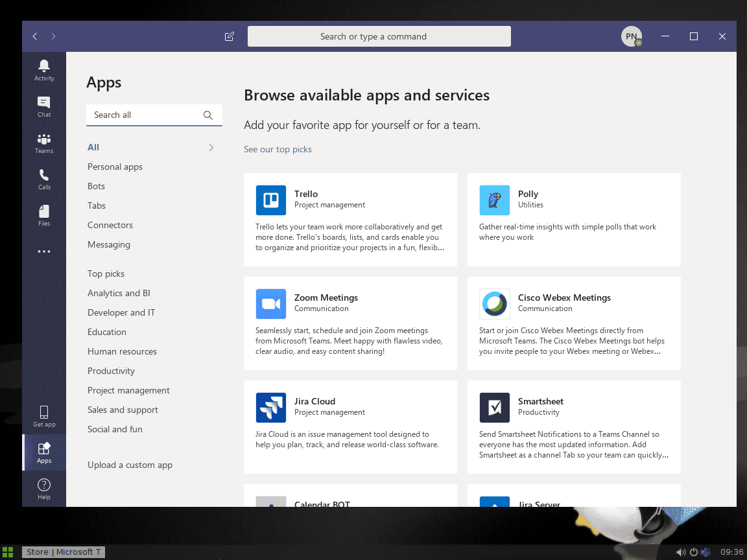Screen dimensions: 747x560
Task: Open the Windows start menu
Action: [x=7, y=552]
